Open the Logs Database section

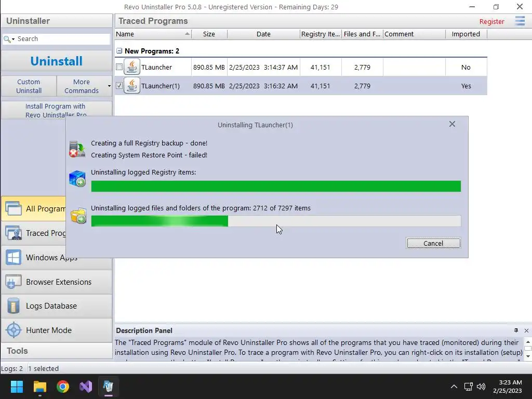pyautogui.click(x=56, y=305)
